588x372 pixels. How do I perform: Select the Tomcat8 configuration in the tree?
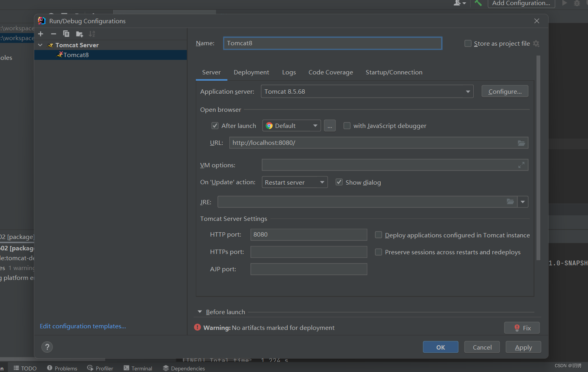[x=110, y=55]
